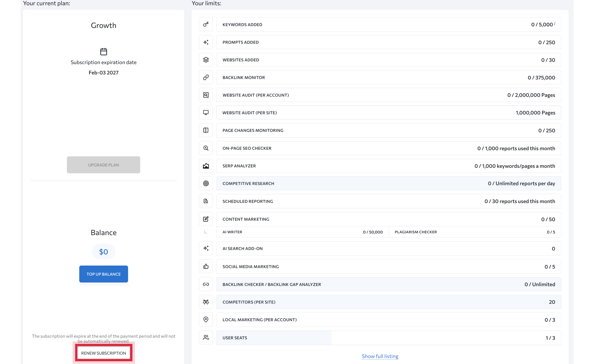Image resolution: width=614 pixels, height=364 pixels.
Task: Click the chain link icon for Backlink Monitor
Action: click(206, 78)
